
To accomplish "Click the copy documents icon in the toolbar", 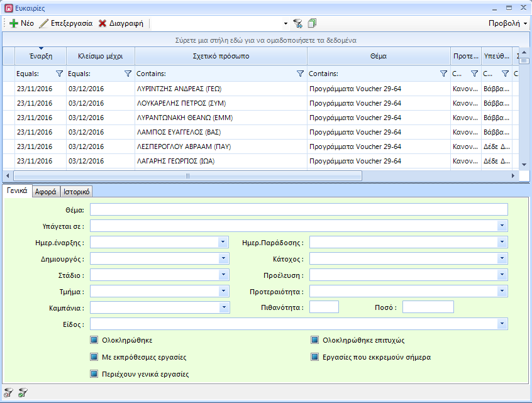I will tap(313, 23).
